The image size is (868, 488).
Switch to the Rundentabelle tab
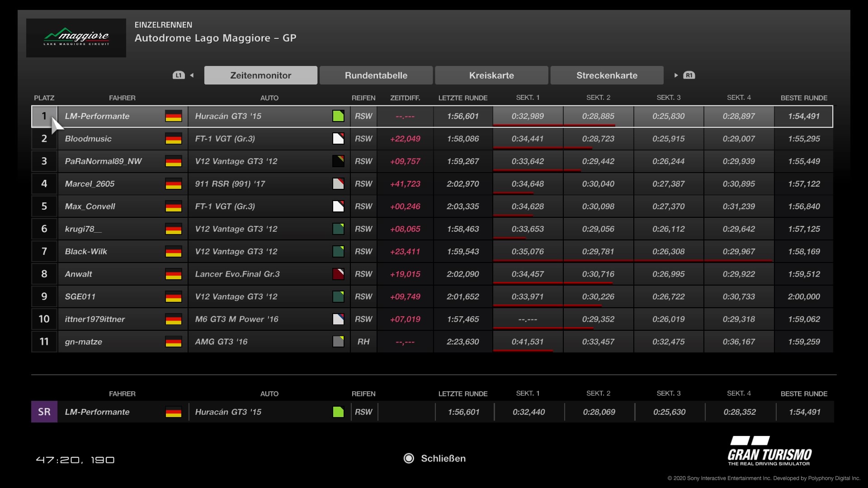[376, 75]
